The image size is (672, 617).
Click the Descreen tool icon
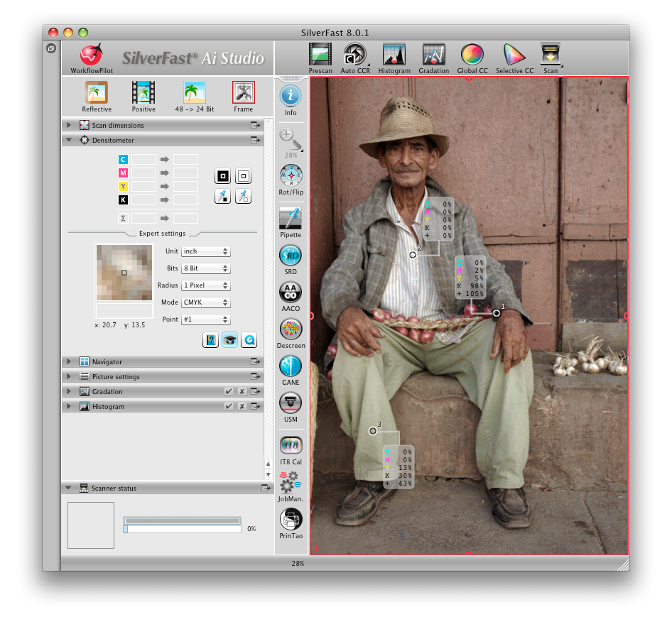click(x=291, y=330)
